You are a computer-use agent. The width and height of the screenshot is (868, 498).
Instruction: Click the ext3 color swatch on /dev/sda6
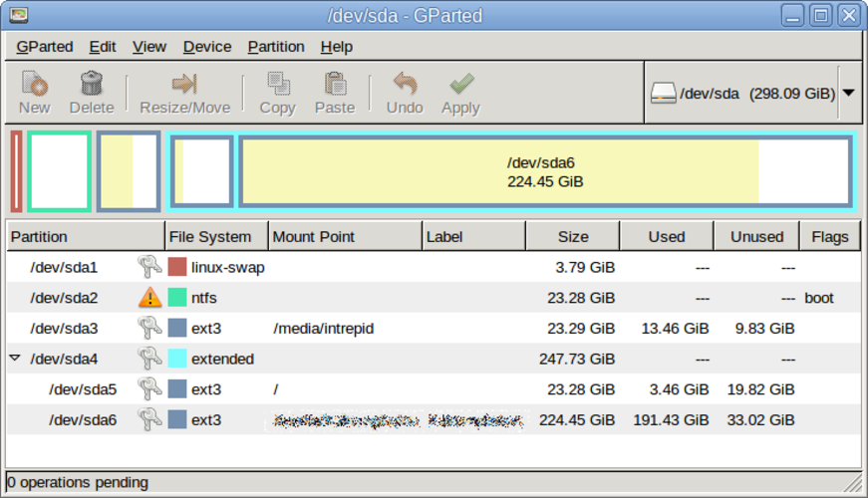point(177,419)
